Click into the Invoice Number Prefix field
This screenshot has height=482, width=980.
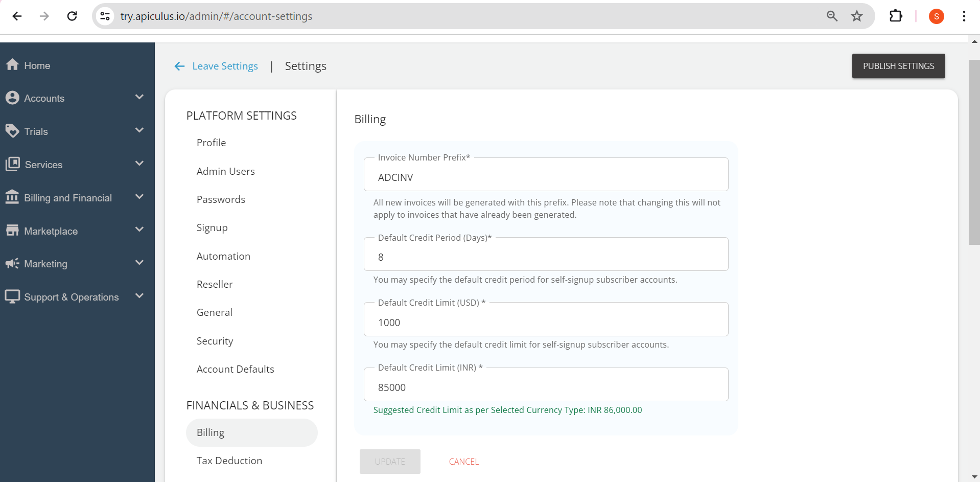(545, 177)
